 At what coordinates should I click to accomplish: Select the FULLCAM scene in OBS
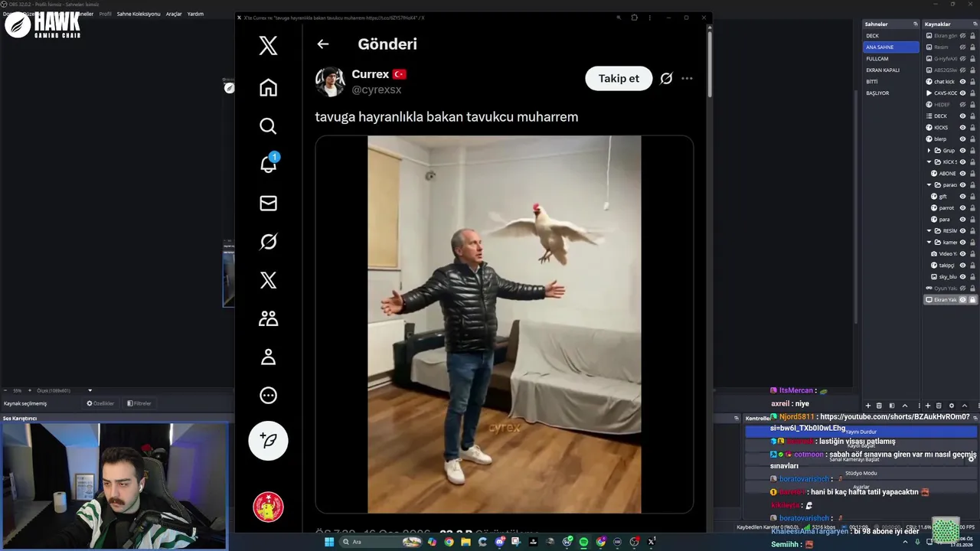(890, 59)
